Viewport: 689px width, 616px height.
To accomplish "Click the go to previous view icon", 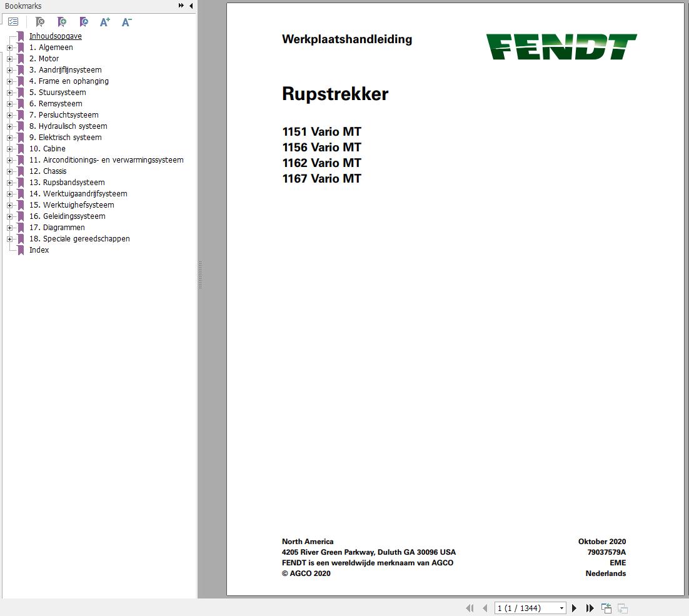I will point(606,608).
